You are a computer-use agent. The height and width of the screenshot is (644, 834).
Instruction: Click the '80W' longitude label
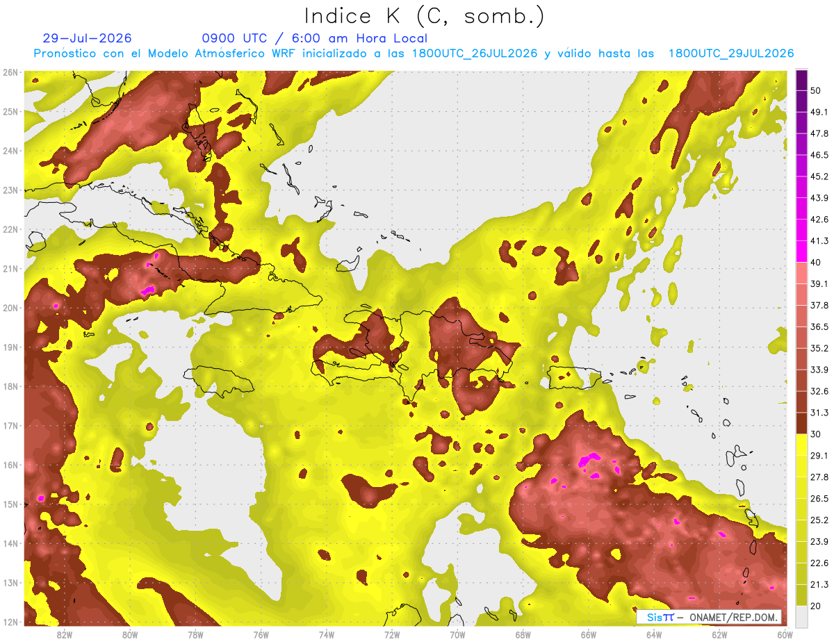point(129,635)
